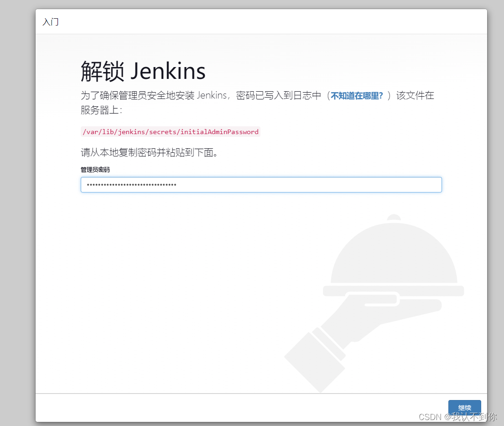Click the '解锁 Jenkins' heading
The image size is (504, 426).
click(x=143, y=71)
